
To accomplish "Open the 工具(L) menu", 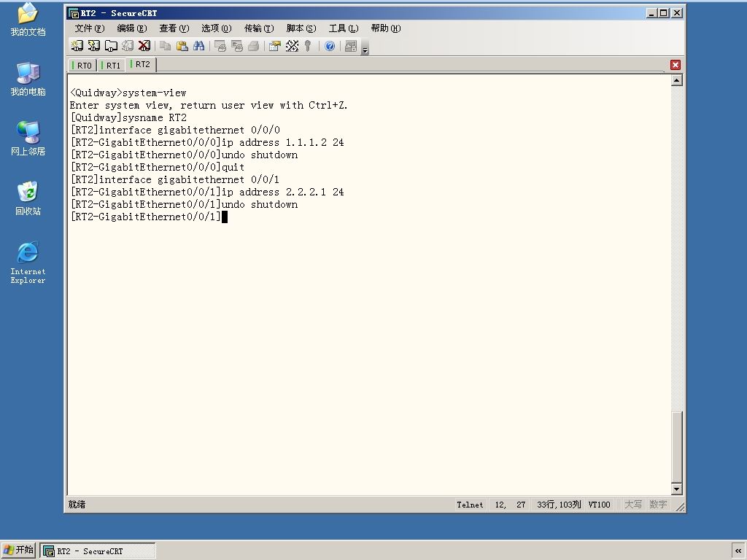I will [x=344, y=28].
